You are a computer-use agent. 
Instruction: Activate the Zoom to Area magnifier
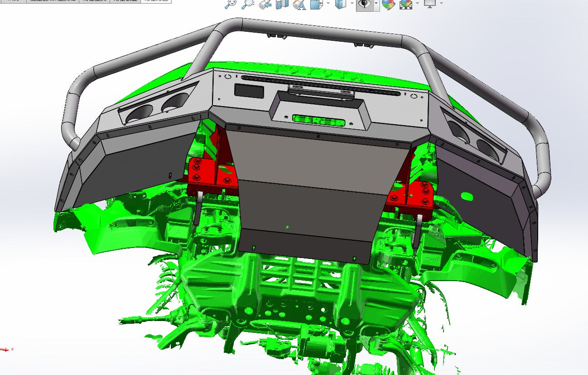coord(247,4)
